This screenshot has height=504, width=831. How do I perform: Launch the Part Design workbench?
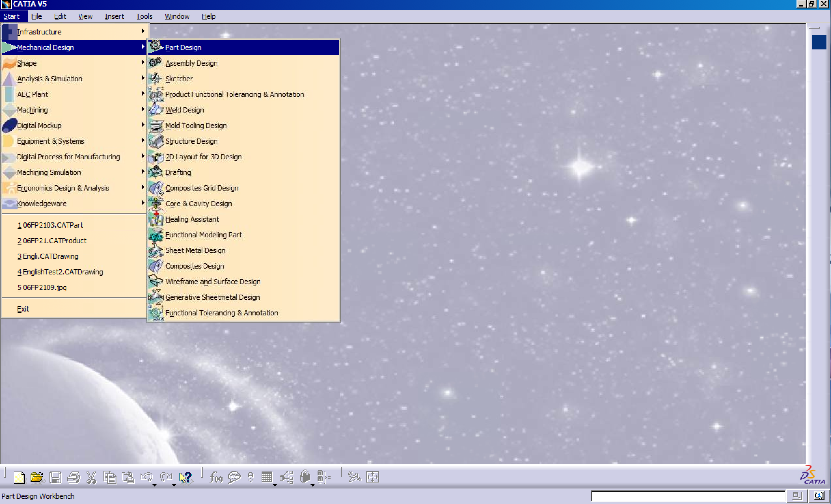point(243,47)
